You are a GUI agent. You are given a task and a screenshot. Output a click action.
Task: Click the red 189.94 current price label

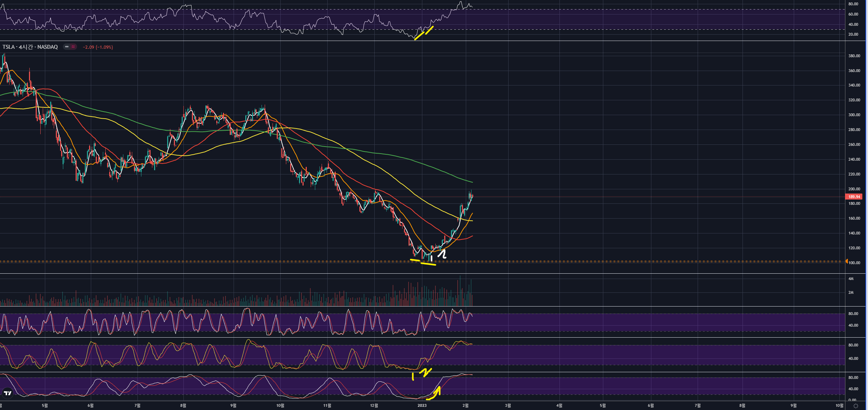[854, 197]
